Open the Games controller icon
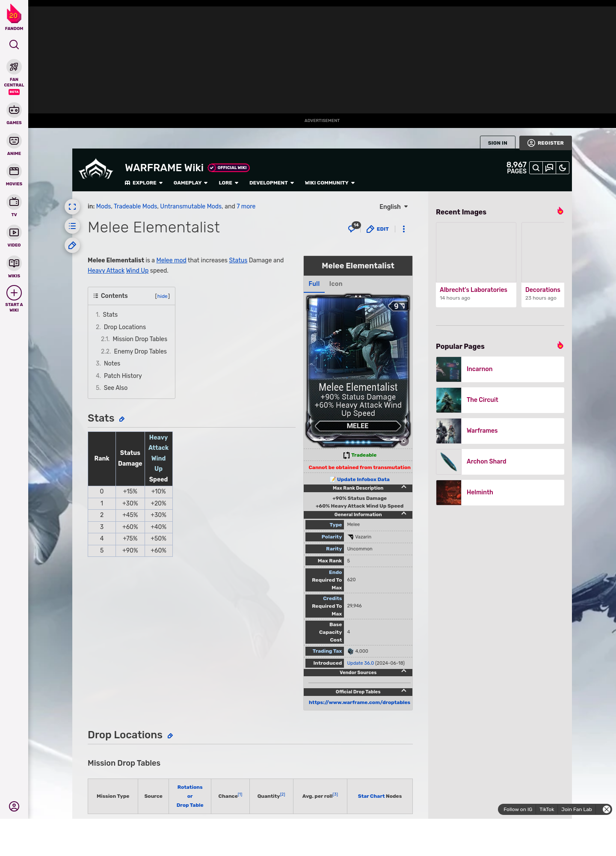The image size is (616, 856). pyautogui.click(x=14, y=110)
